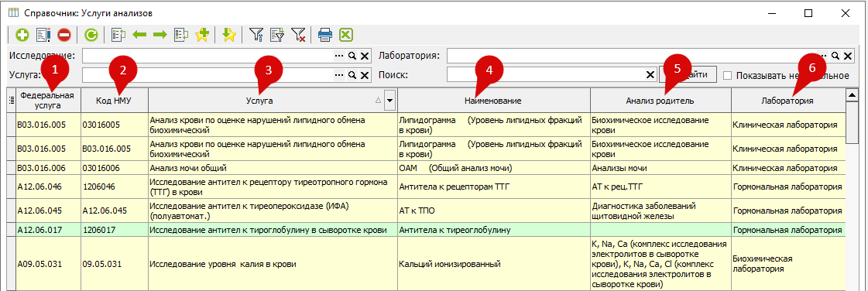Export to Excel with green X icon
868x291 pixels.
(x=345, y=36)
